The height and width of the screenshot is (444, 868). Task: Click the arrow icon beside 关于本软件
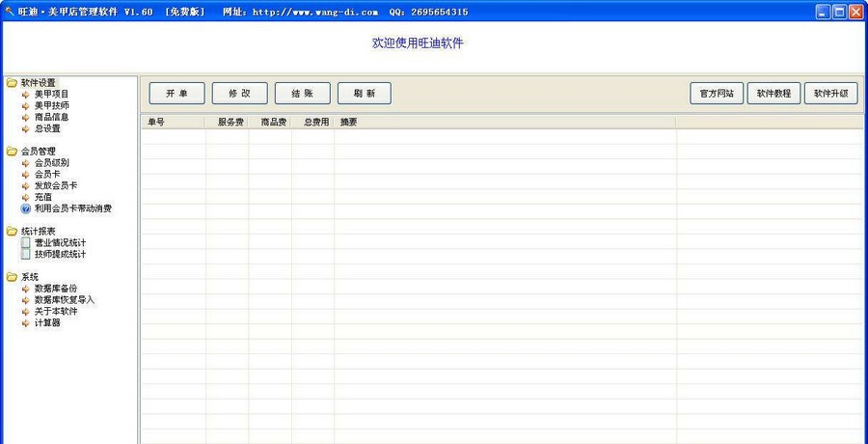(x=25, y=312)
